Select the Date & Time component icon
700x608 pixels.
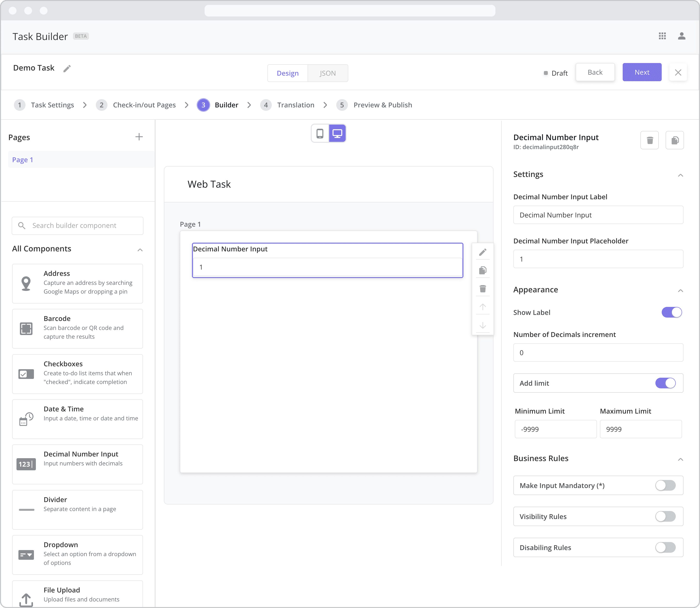coord(26,419)
